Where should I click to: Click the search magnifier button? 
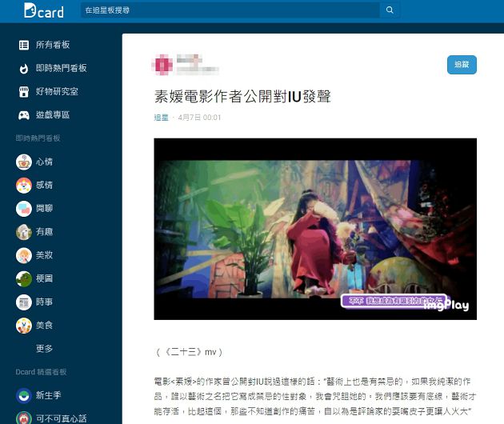pyautogui.click(x=390, y=10)
